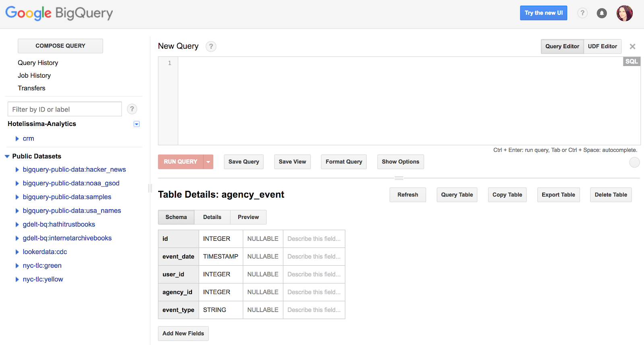Open nyc-tlc:yellow dataset link
The image size is (644, 345).
pyautogui.click(x=43, y=279)
